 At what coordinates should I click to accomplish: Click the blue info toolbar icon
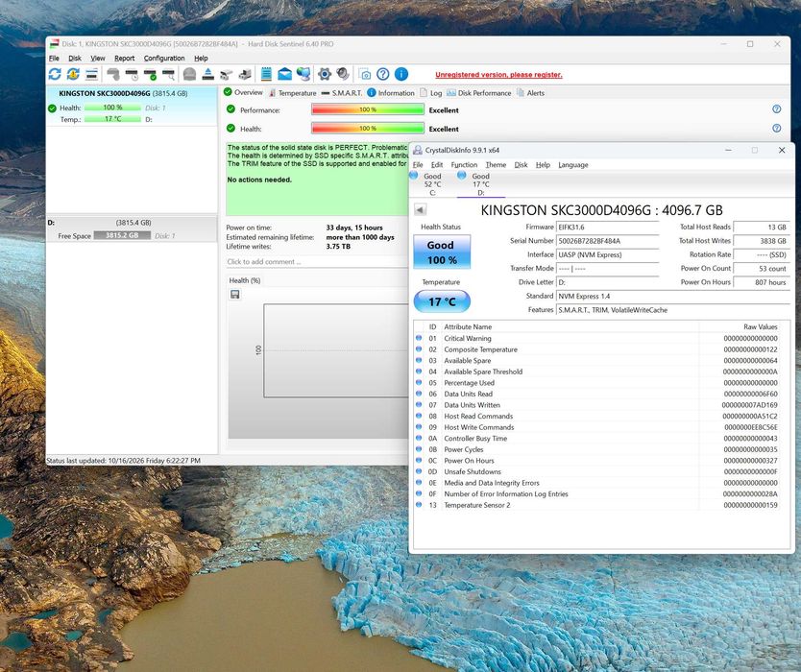[401, 74]
